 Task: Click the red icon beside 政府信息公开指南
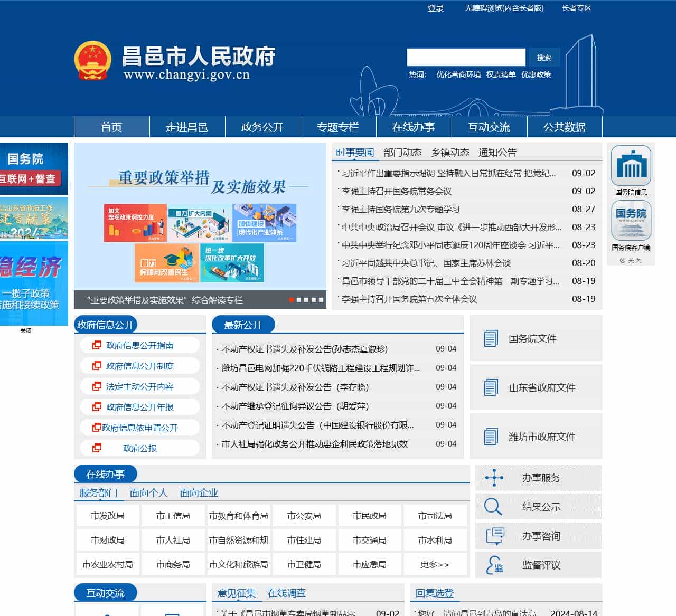(x=96, y=345)
